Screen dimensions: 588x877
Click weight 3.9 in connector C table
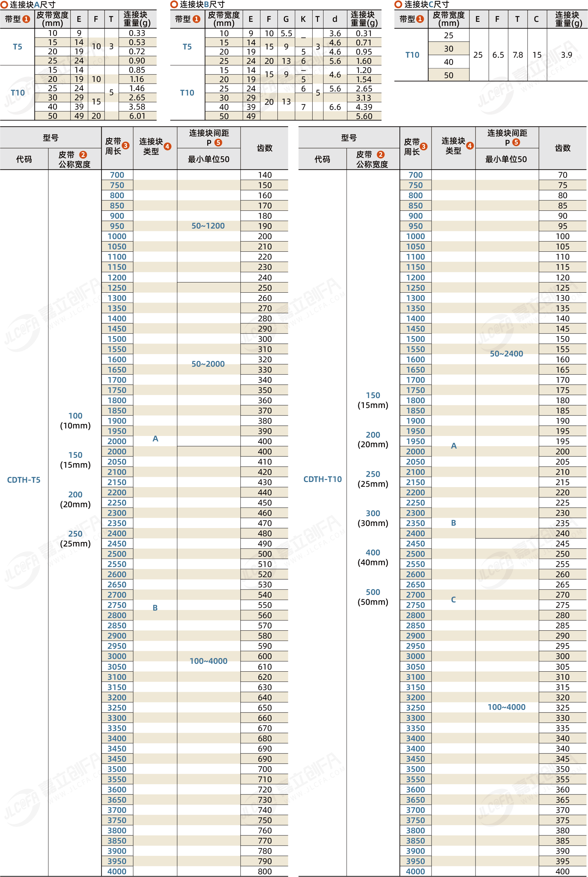566,55
